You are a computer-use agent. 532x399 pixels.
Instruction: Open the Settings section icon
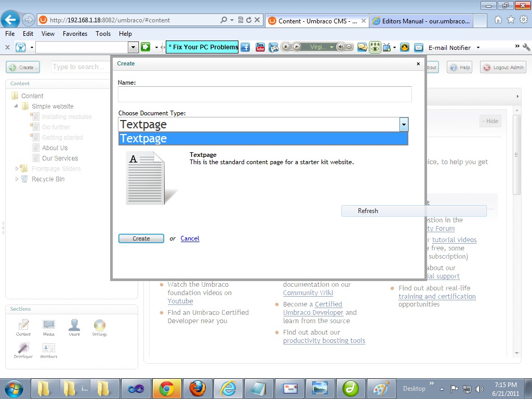coord(99,326)
